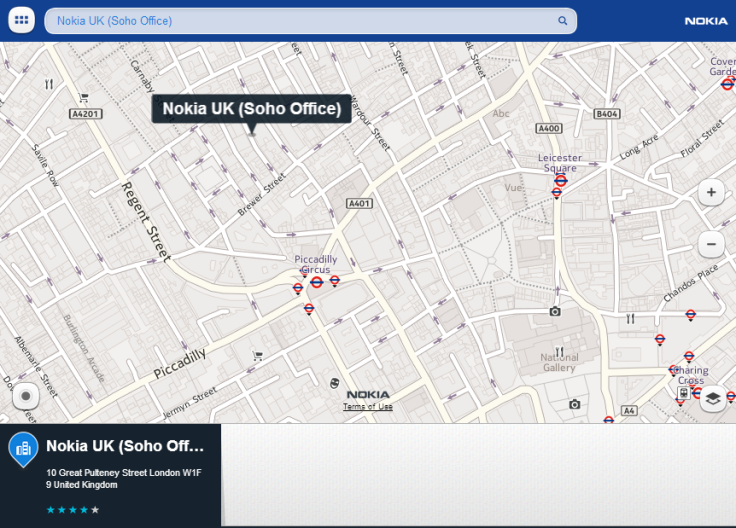
Task: Click the Brewer Street label
Action: (261, 194)
